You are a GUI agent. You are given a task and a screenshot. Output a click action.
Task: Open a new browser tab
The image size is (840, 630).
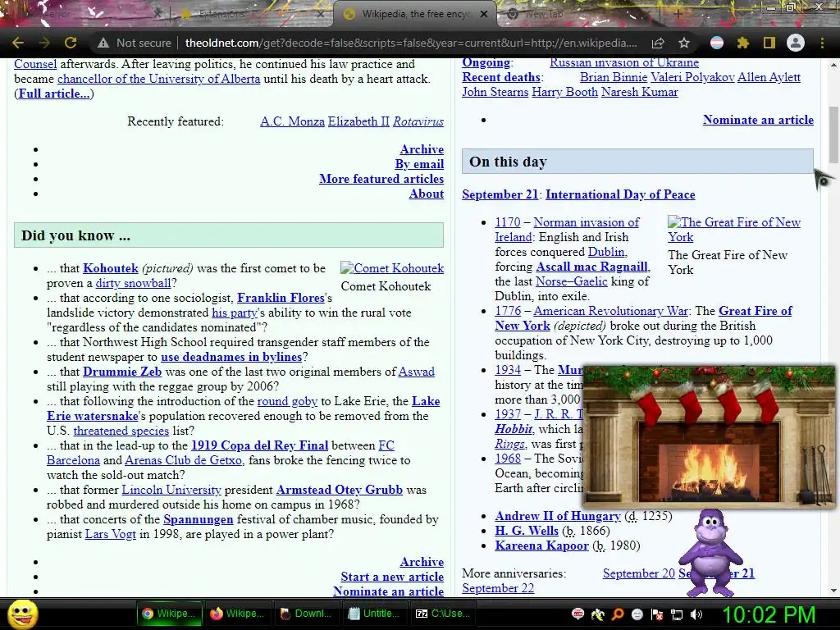point(677,14)
